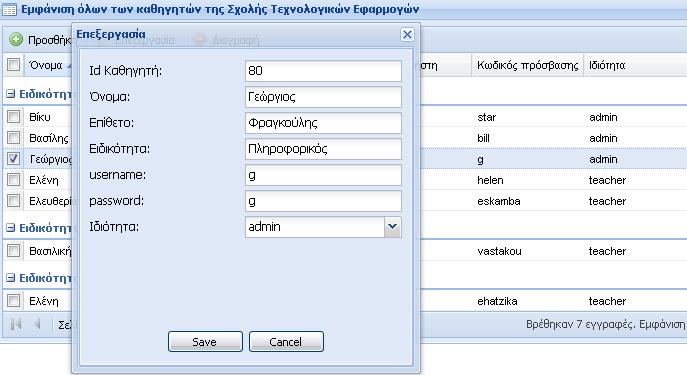Collapse the first Ειδικότητα group
Viewport: 687px width, 375px height.
pyautogui.click(x=11, y=94)
